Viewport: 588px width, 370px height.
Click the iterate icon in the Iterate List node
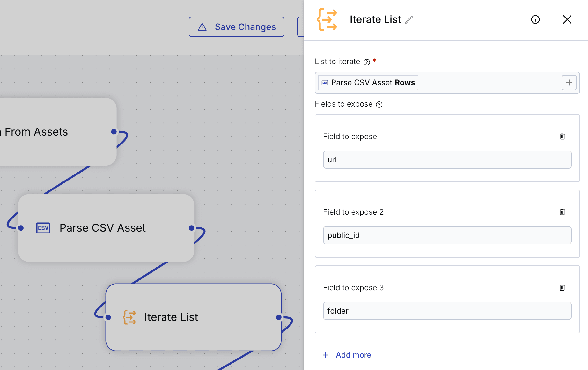tap(129, 317)
